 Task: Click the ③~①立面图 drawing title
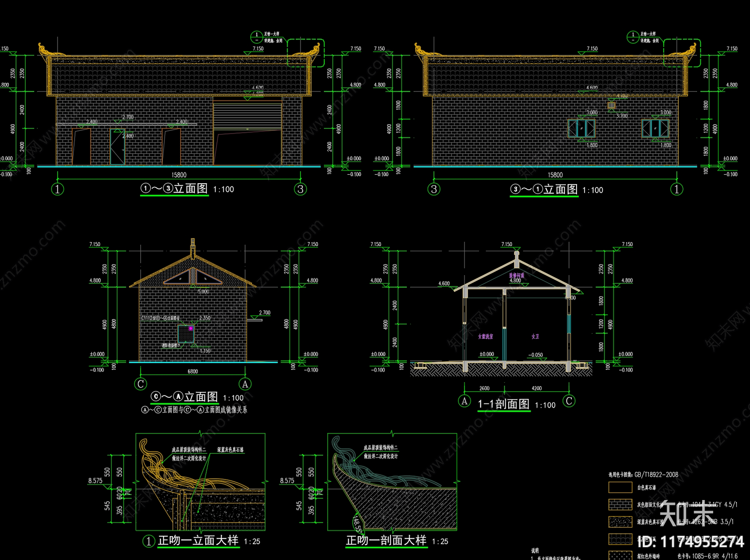pos(544,189)
